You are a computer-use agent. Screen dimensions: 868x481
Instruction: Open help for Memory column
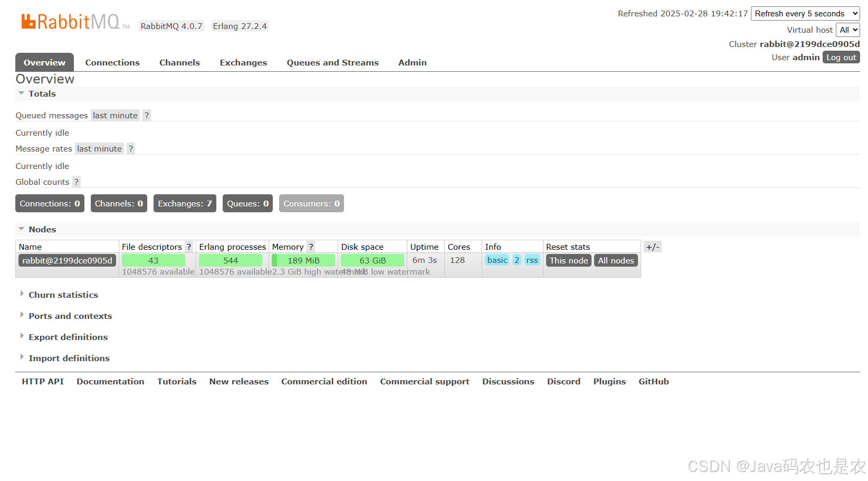tap(311, 247)
